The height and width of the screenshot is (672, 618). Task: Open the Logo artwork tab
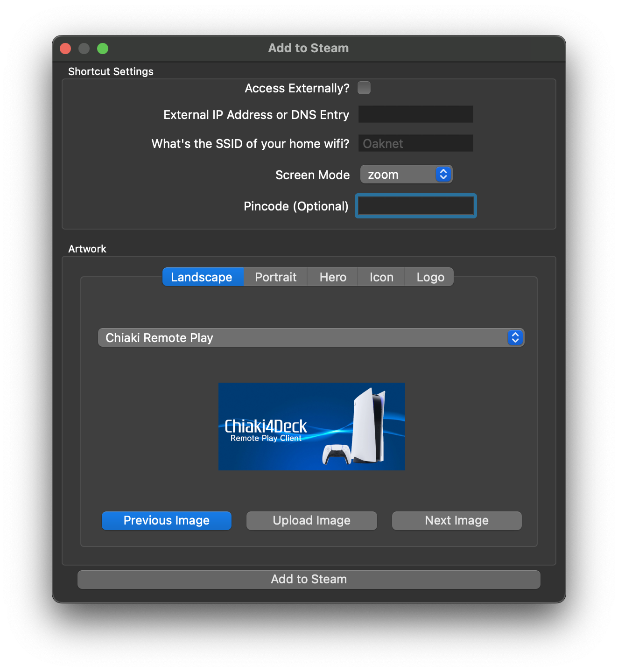(430, 277)
